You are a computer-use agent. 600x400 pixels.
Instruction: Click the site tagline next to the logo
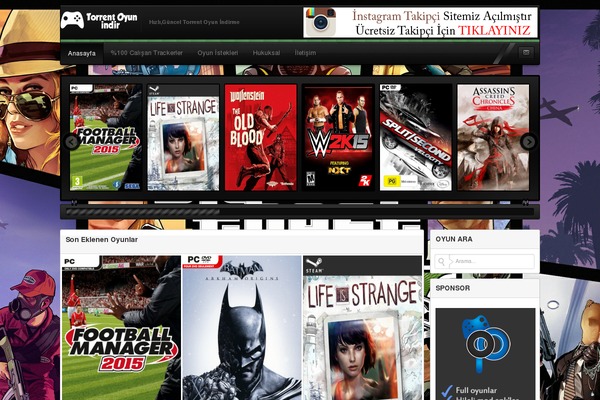pyautogui.click(x=194, y=22)
